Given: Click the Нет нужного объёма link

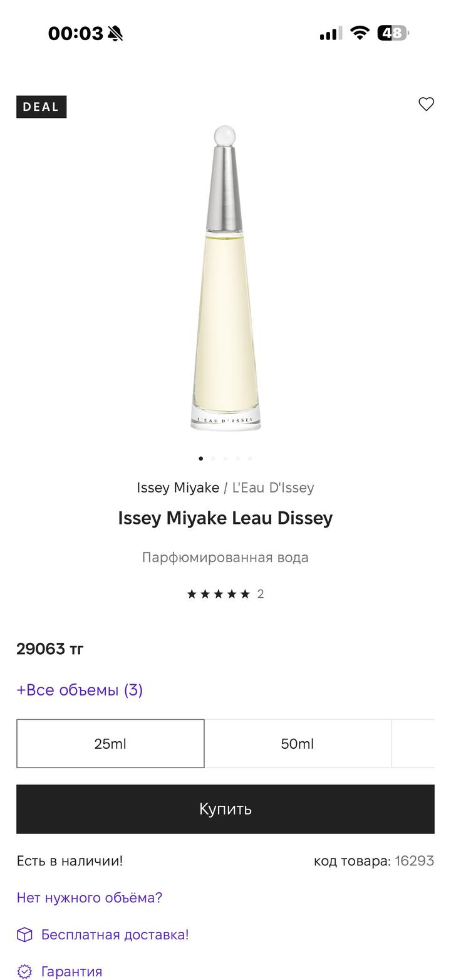Looking at the screenshot, I should [x=89, y=897].
